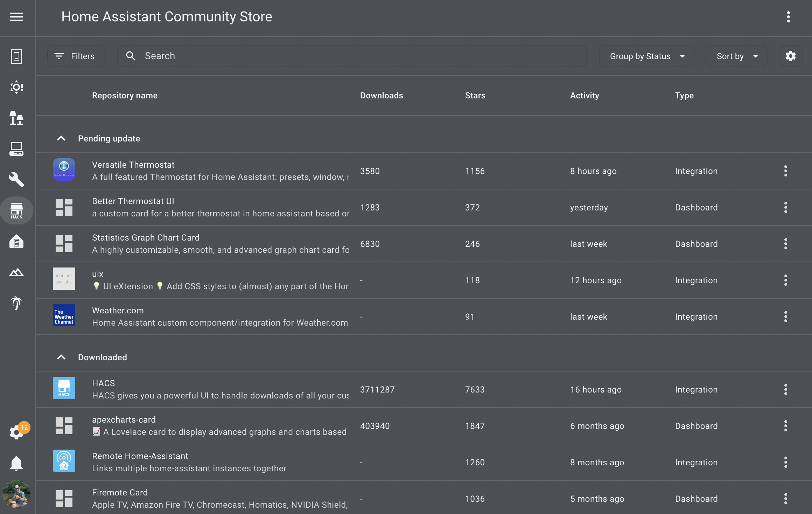Sort by Type column header

coord(684,95)
